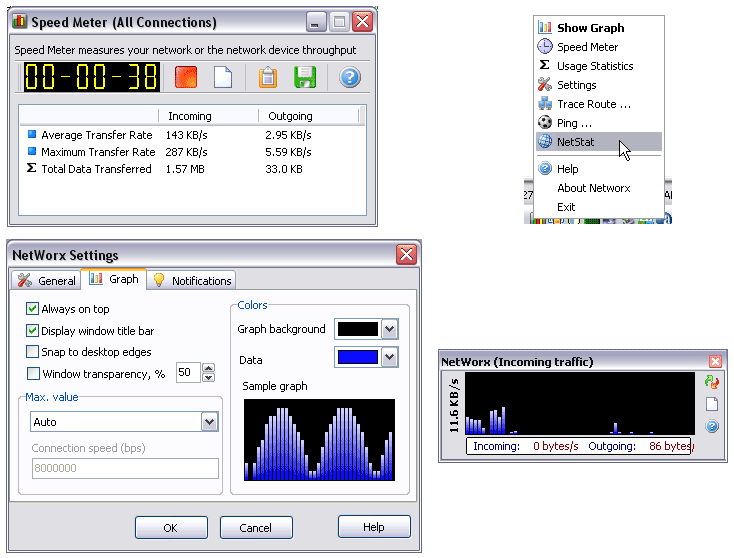Click the '143 KB/s' average incoming value
Screen dimensions: 734x558
[186, 135]
